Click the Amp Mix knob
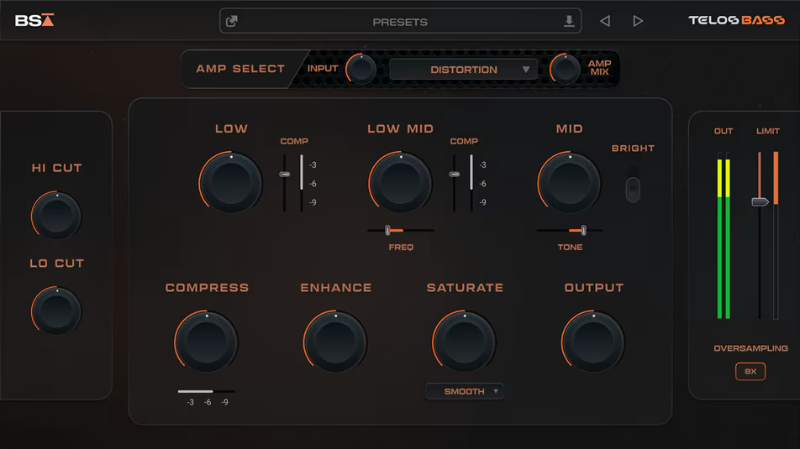The width and height of the screenshot is (800, 449). coord(566,69)
